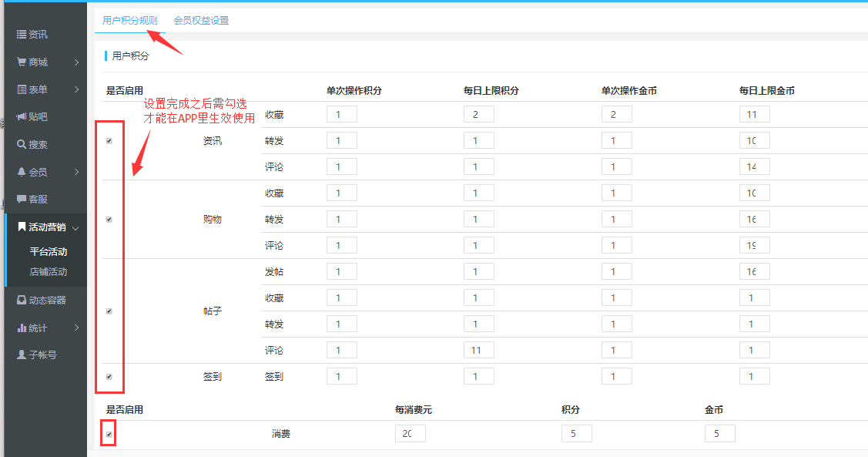The height and width of the screenshot is (457, 868).
Task: Click the 统计 bar chart icon
Action: tap(22, 328)
